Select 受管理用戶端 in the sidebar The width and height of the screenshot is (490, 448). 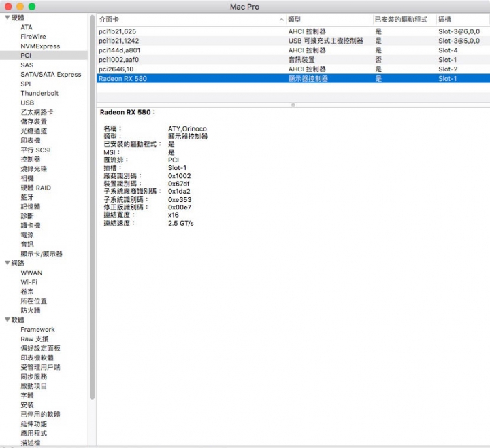40,367
